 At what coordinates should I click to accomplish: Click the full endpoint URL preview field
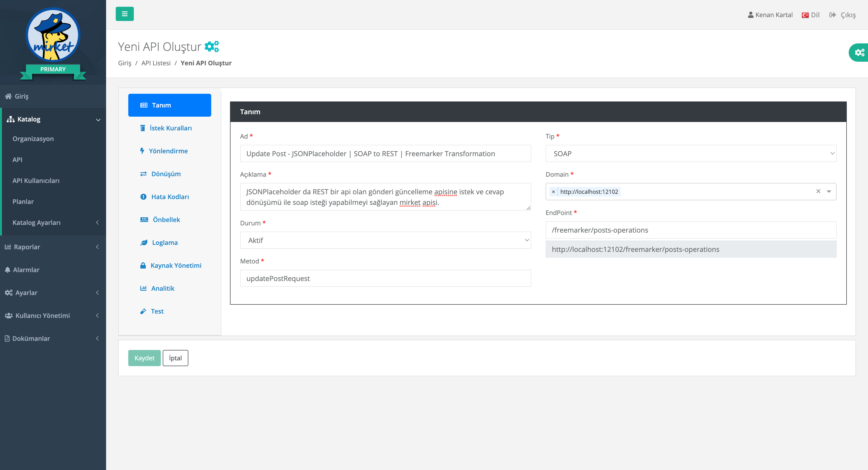[691, 249]
